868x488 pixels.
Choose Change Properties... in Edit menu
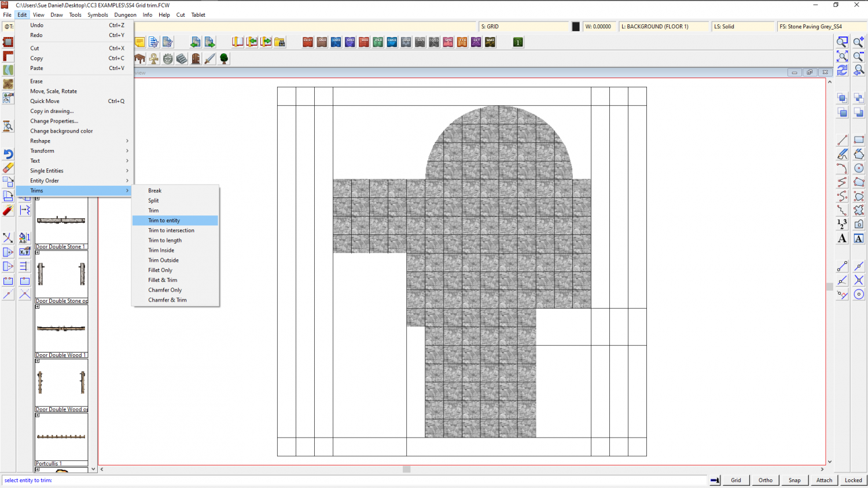tap(74, 121)
